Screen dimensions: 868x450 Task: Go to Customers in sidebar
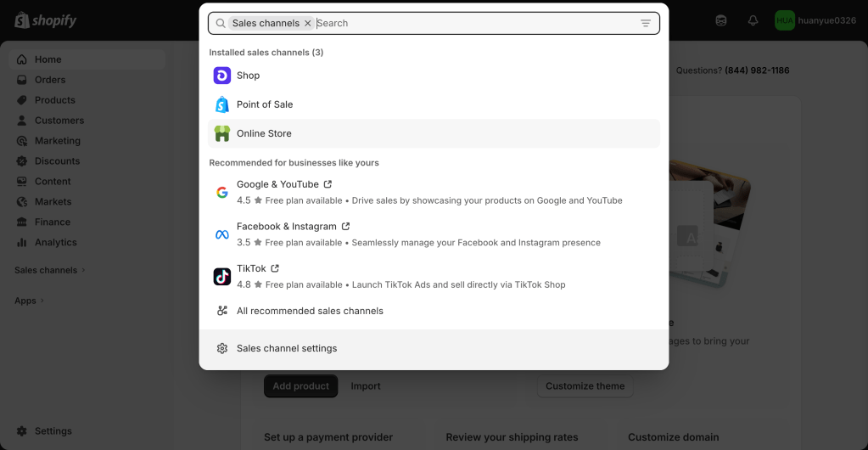[x=87, y=121]
